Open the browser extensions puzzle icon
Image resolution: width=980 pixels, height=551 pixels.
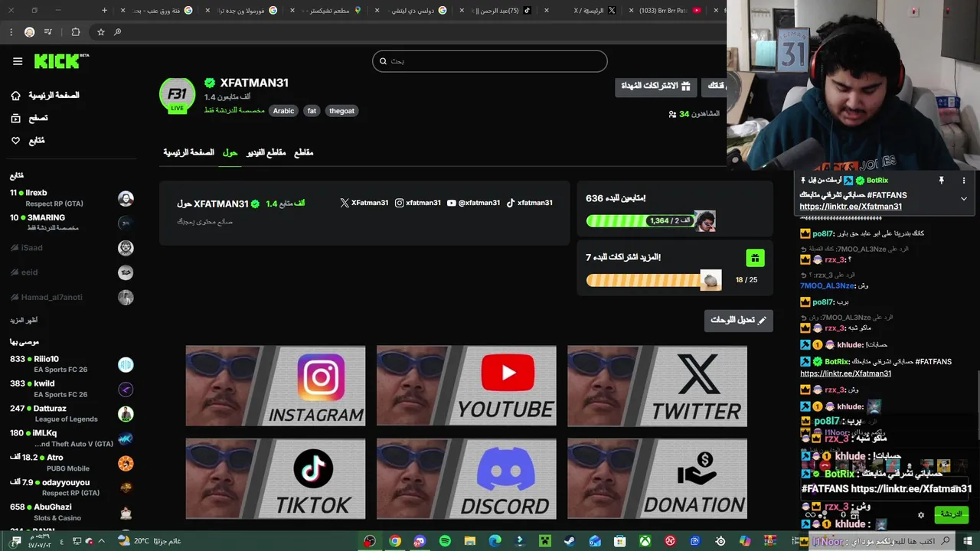pyautogui.click(x=75, y=32)
